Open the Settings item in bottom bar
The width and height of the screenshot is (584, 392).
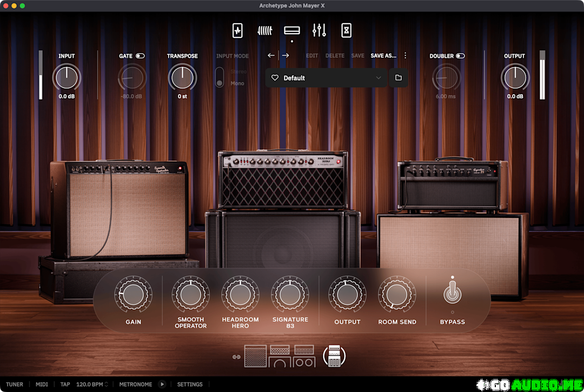tap(190, 384)
